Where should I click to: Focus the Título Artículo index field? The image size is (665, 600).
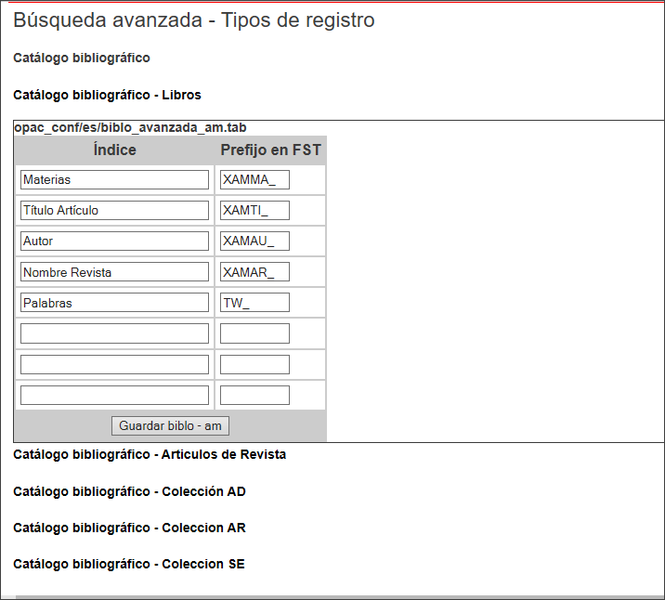click(x=114, y=211)
